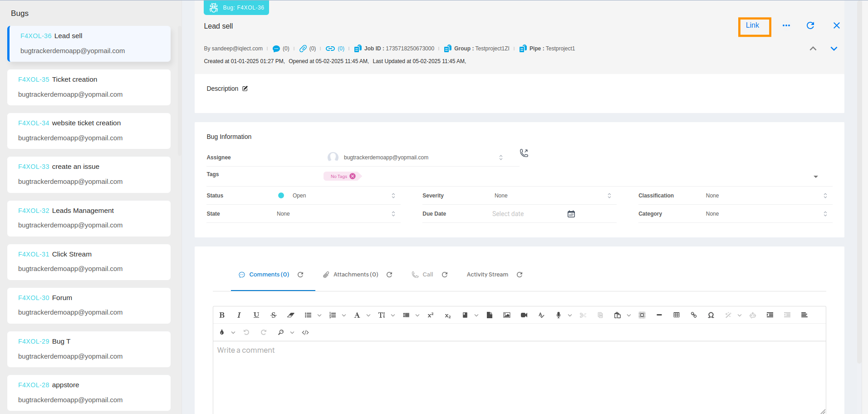868x414 pixels.
Task: Edit the Description with pencil icon
Action: 245,89
